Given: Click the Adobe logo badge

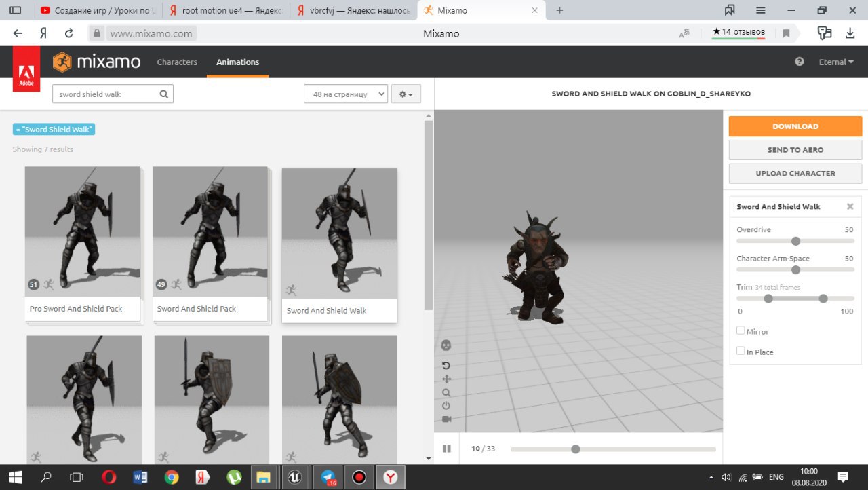Looking at the screenshot, I should (26, 71).
